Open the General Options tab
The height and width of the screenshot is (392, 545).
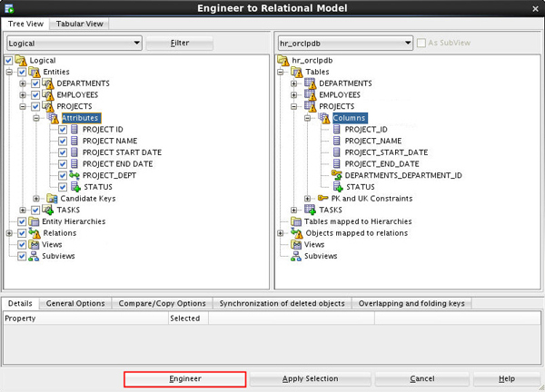click(75, 303)
